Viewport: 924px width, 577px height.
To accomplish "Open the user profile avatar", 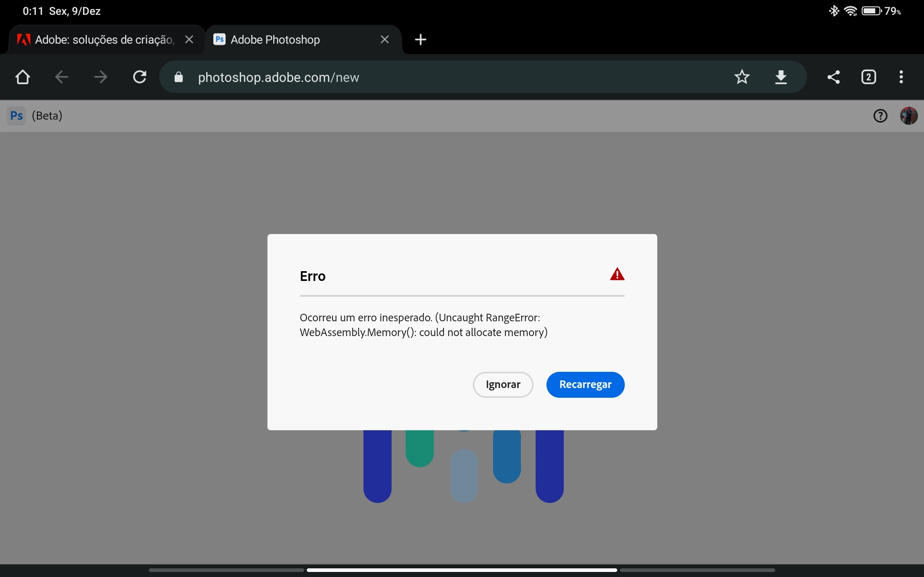I will [909, 116].
